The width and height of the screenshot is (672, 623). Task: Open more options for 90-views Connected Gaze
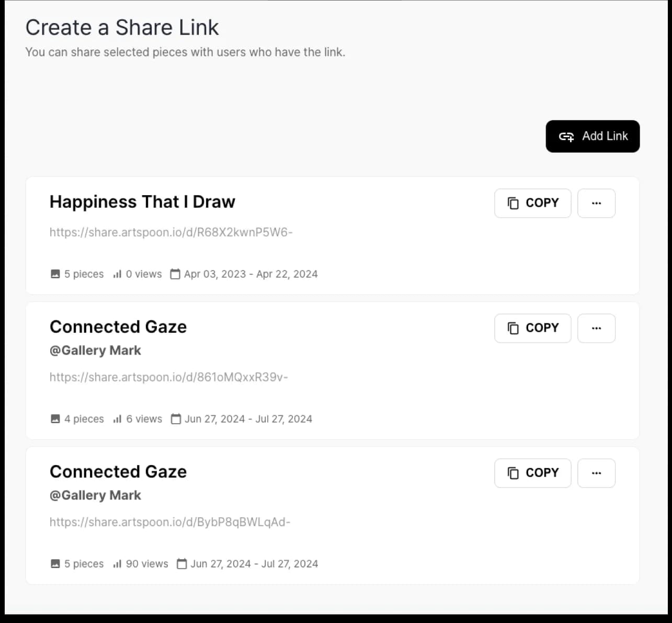click(x=596, y=473)
